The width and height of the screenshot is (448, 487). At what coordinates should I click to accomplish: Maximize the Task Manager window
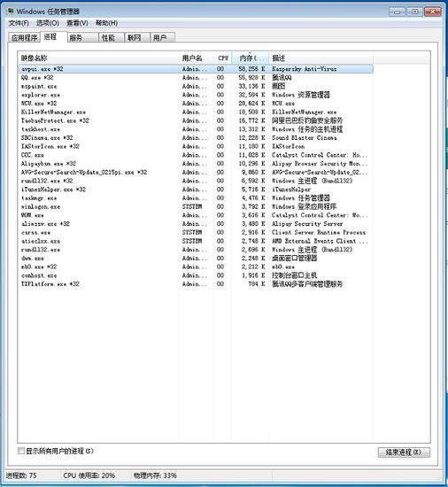pyautogui.click(x=414, y=12)
